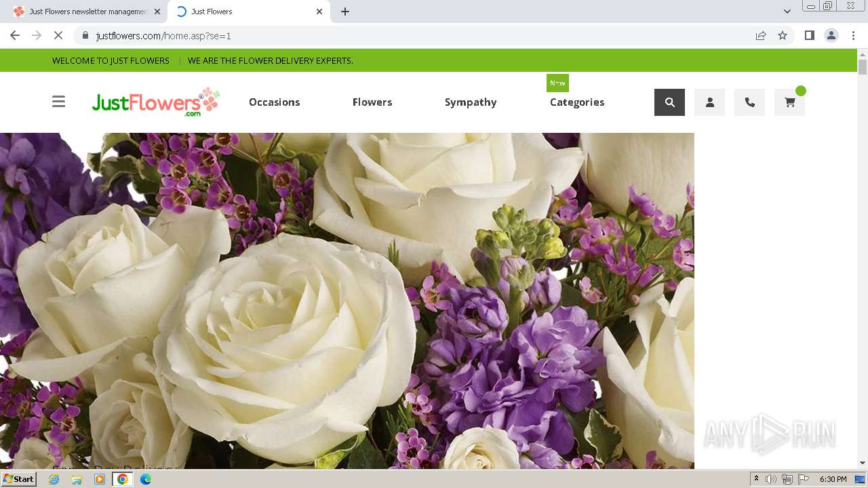Open the Sympathy menu

click(471, 102)
